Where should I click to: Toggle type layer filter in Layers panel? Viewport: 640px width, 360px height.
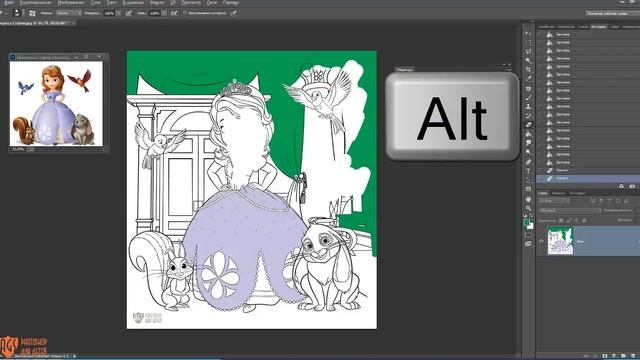click(x=610, y=201)
